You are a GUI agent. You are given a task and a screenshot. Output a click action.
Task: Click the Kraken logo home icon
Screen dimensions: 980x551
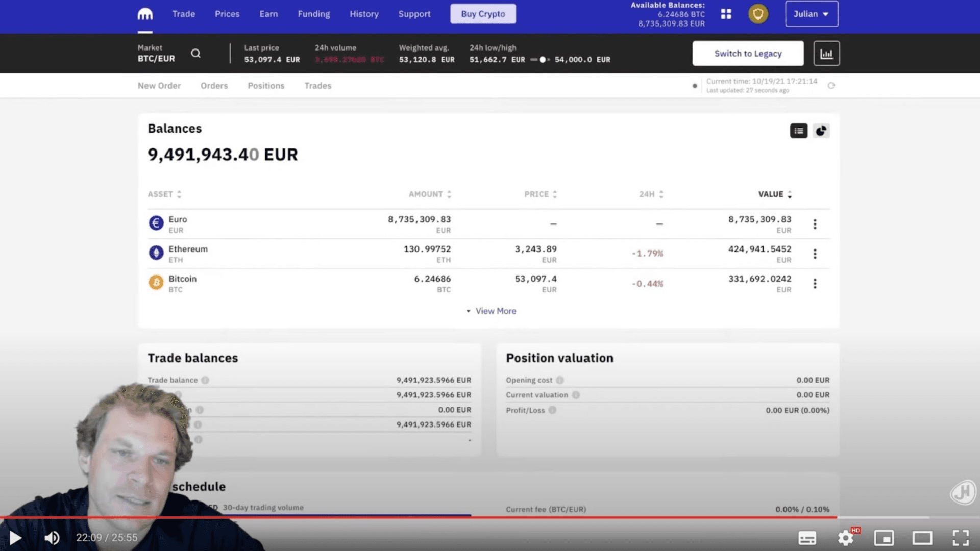pyautogui.click(x=145, y=14)
